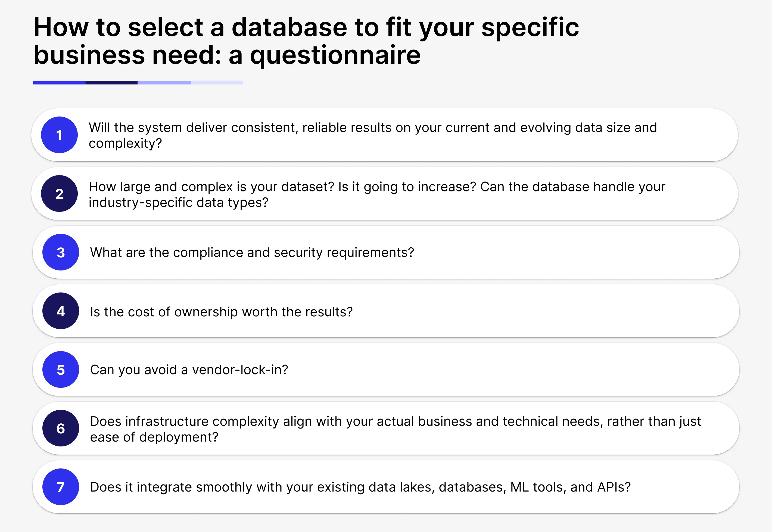772x532 pixels.
Task: Click the infrastructure complexity question text
Action: point(395,429)
